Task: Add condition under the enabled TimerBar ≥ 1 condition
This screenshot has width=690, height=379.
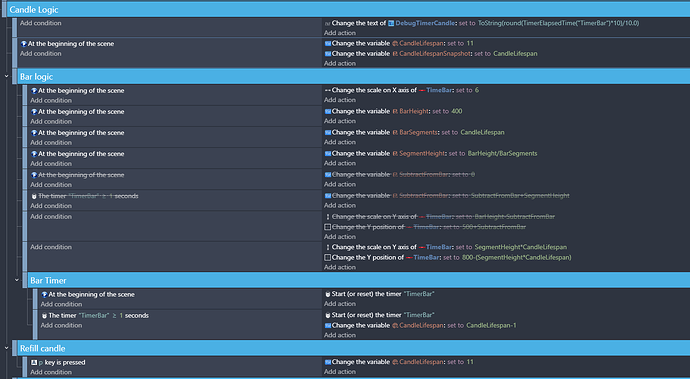Action: [61, 325]
